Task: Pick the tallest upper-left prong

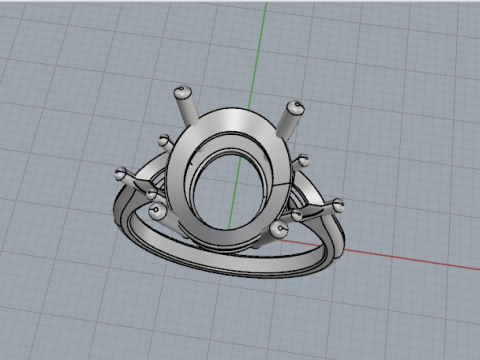Action: coord(185,105)
